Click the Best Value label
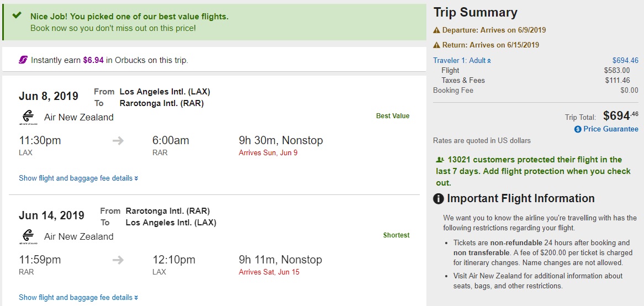This screenshot has height=306, width=644. coord(393,116)
